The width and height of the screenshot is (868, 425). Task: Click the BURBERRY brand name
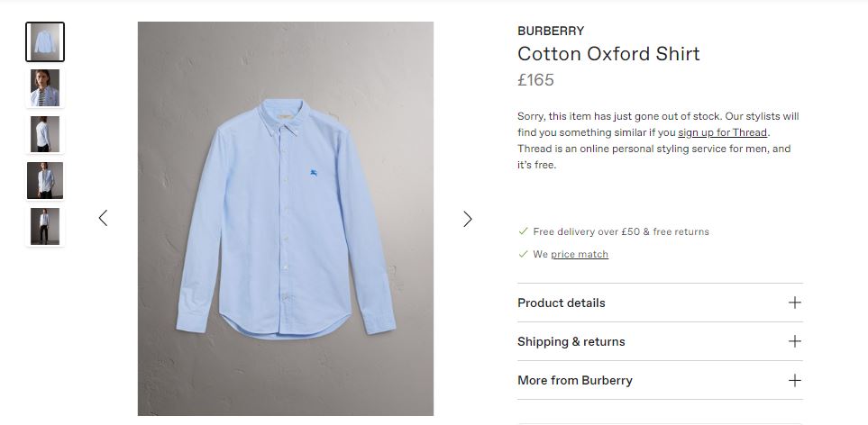coord(551,31)
